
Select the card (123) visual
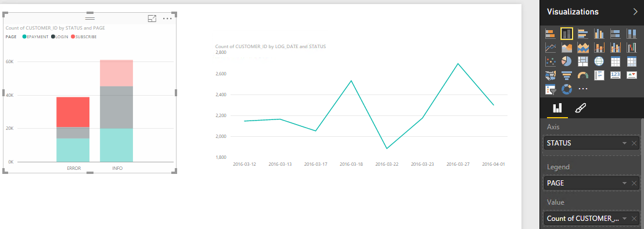coord(615,75)
